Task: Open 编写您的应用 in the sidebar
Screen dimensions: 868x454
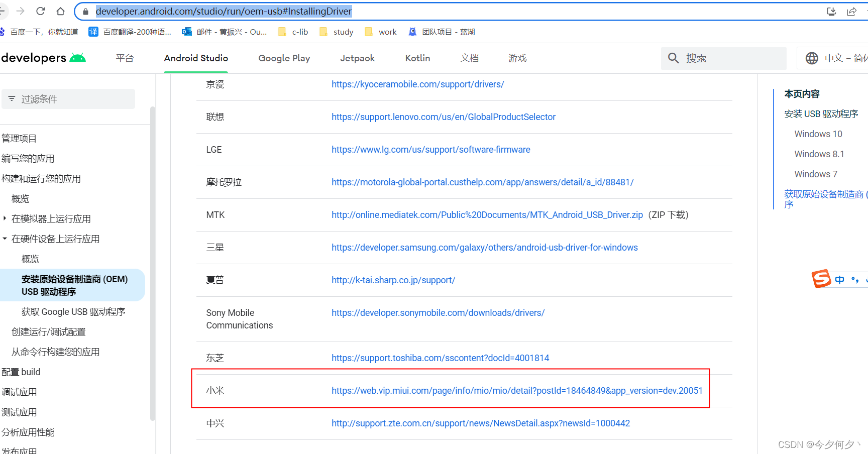Action: pyautogui.click(x=28, y=158)
